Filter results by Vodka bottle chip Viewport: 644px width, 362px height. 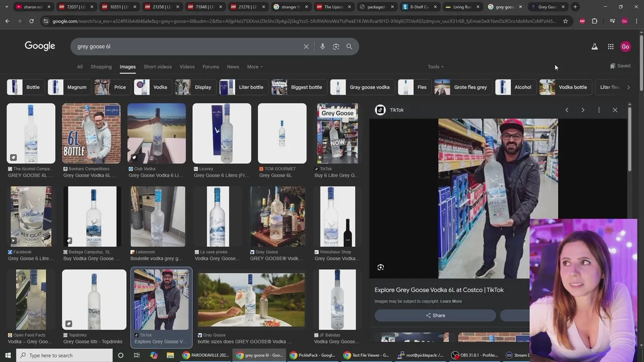565,87
